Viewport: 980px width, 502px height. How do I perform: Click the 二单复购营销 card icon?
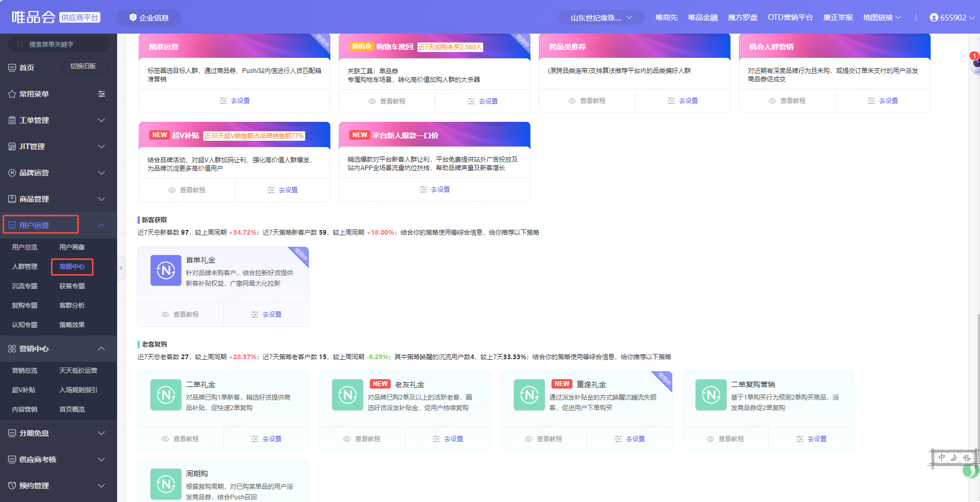(x=711, y=395)
